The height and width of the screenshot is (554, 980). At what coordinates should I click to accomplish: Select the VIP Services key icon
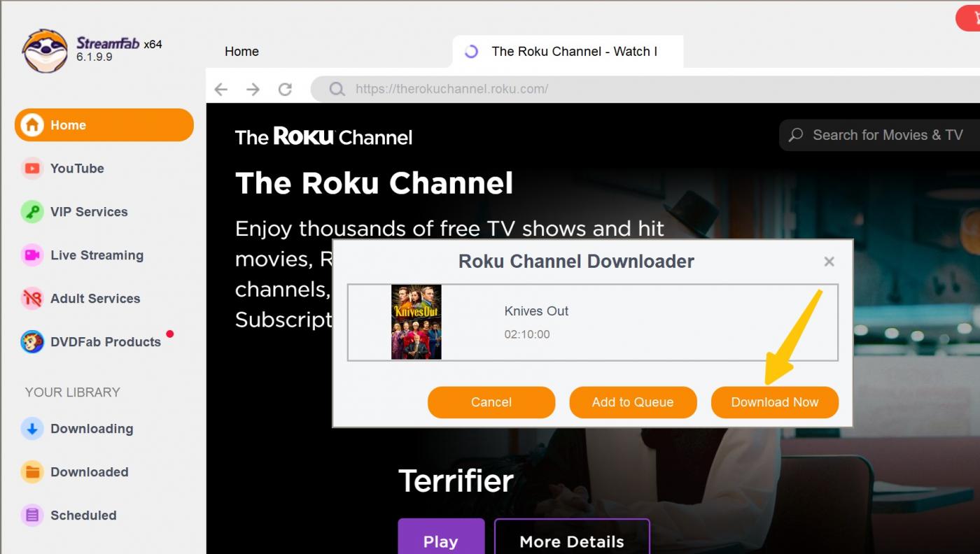(31, 212)
